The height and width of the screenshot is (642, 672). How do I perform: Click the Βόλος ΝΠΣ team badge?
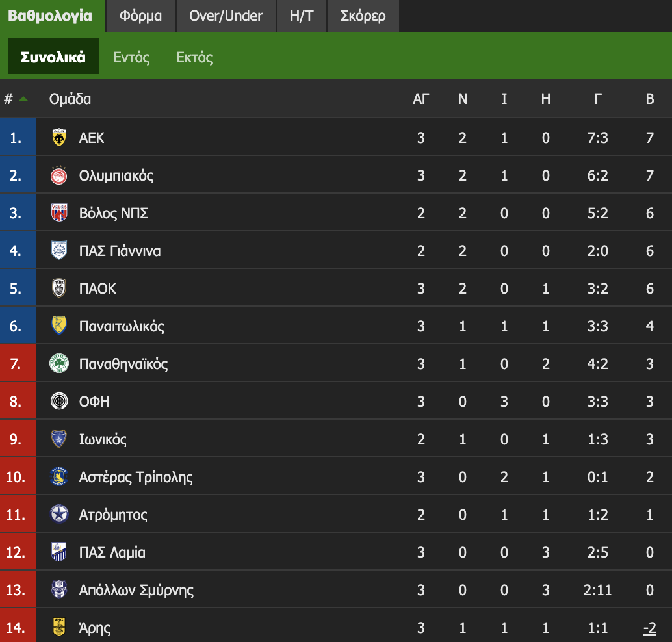59,213
